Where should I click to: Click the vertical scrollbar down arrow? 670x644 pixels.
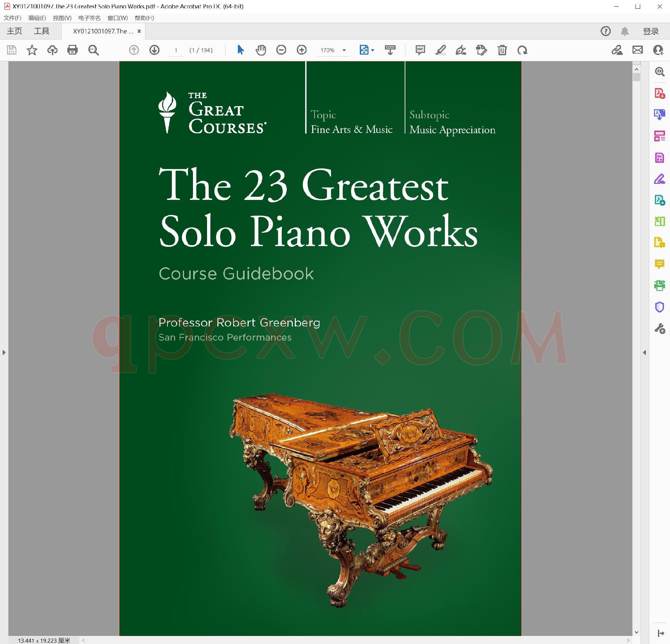tap(636, 632)
